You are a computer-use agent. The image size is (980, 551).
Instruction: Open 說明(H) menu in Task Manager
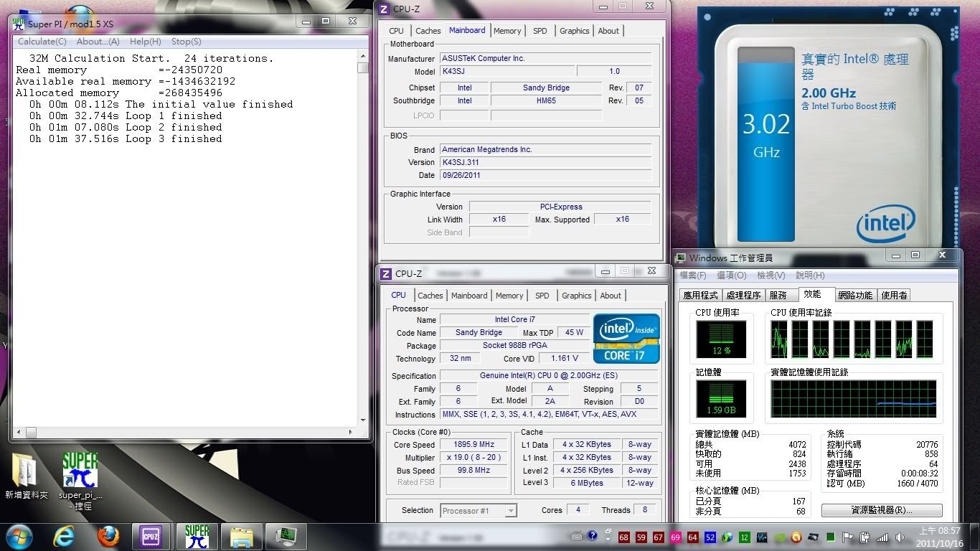pos(810,275)
